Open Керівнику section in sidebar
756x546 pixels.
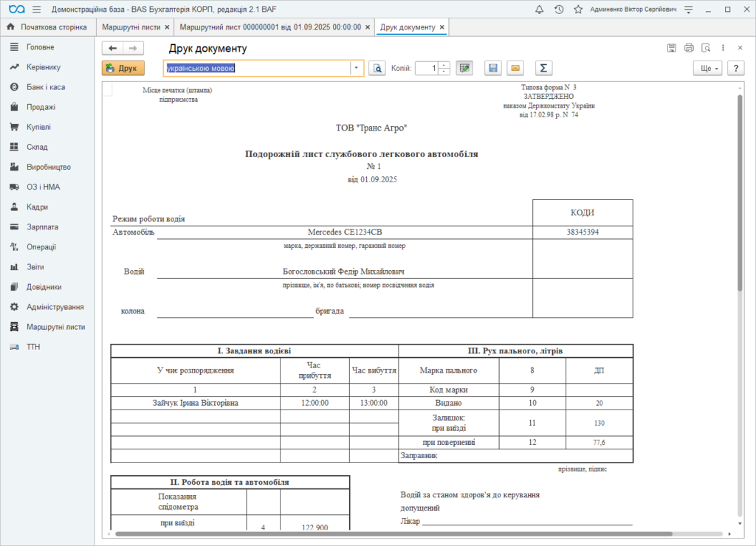click(x=47, y=67)
